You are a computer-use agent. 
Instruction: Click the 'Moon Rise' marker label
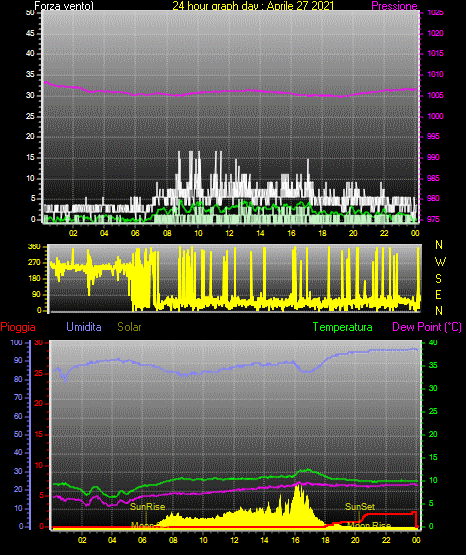(369, 525)
